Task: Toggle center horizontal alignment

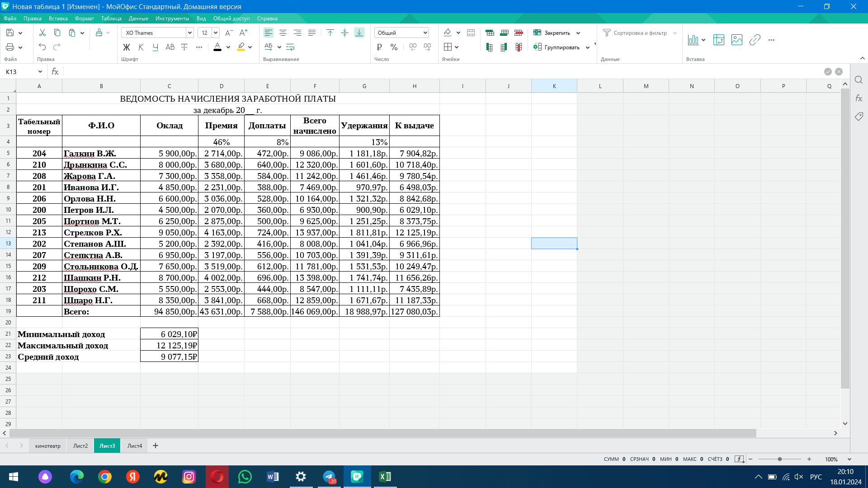Action: pyautogui.click(x=283, y=33)
